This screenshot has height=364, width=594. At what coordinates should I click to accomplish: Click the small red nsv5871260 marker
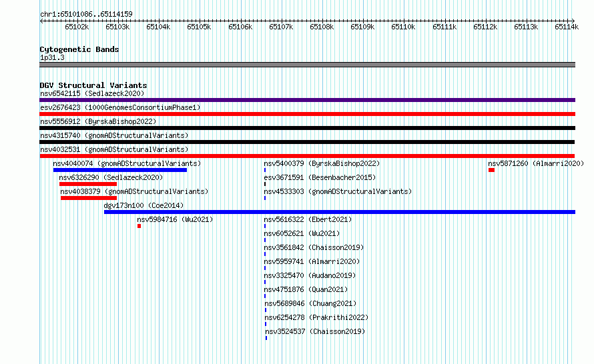pyautogui.click(x=492, y=170)
